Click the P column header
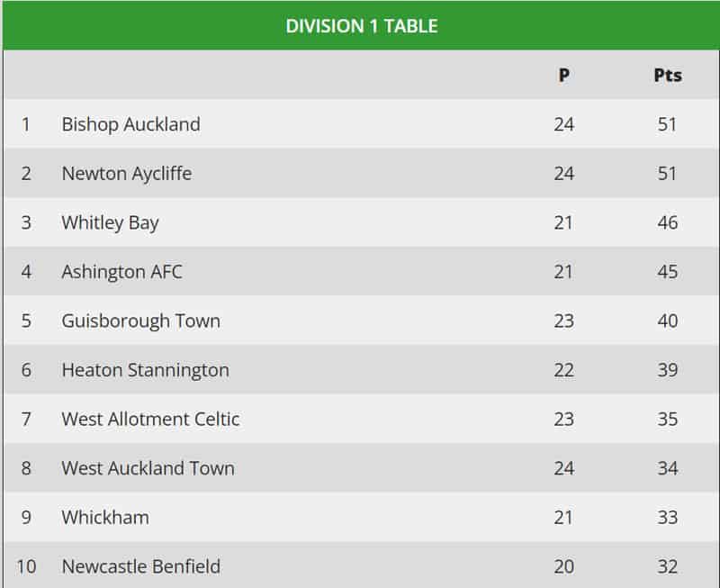720x588 pixels. point(564,75)
